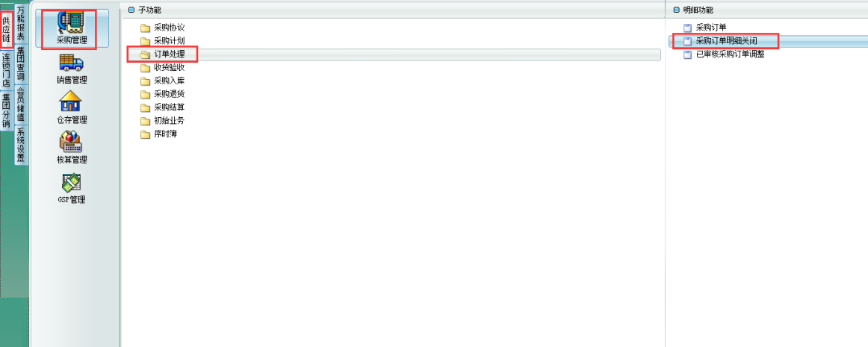Expand the 采购计划 folder
This screenshot has width=868, height=347.
point(161,41)
